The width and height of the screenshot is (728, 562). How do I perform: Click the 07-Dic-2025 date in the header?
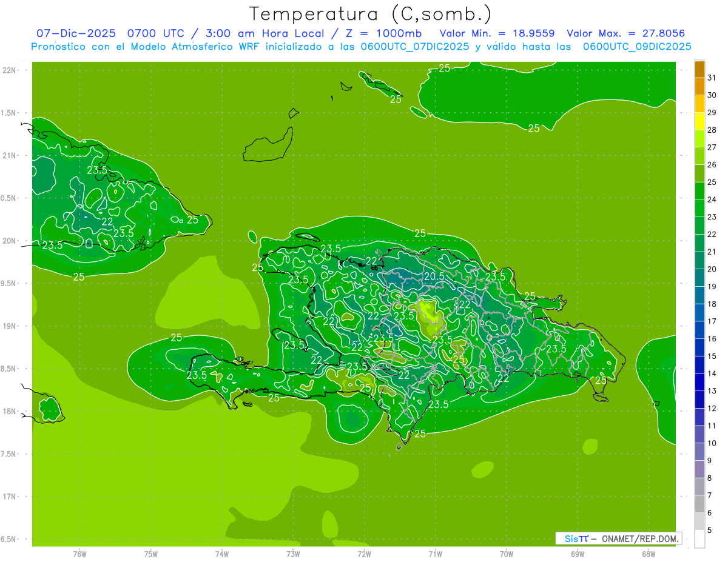click(76, 33)
